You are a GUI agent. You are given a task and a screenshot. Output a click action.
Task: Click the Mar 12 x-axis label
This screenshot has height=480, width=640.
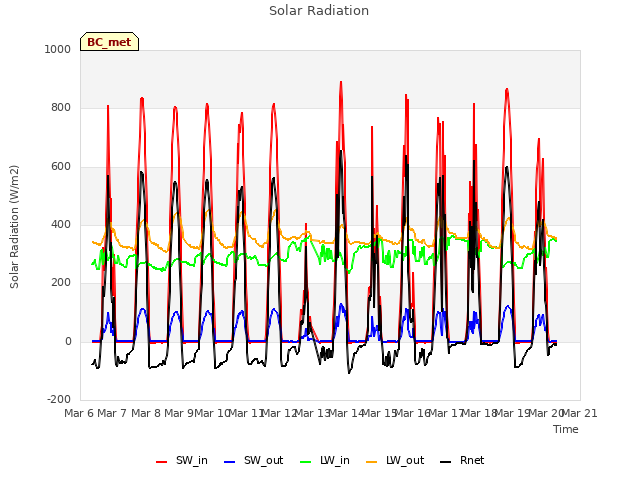click(x=279, y=413)
